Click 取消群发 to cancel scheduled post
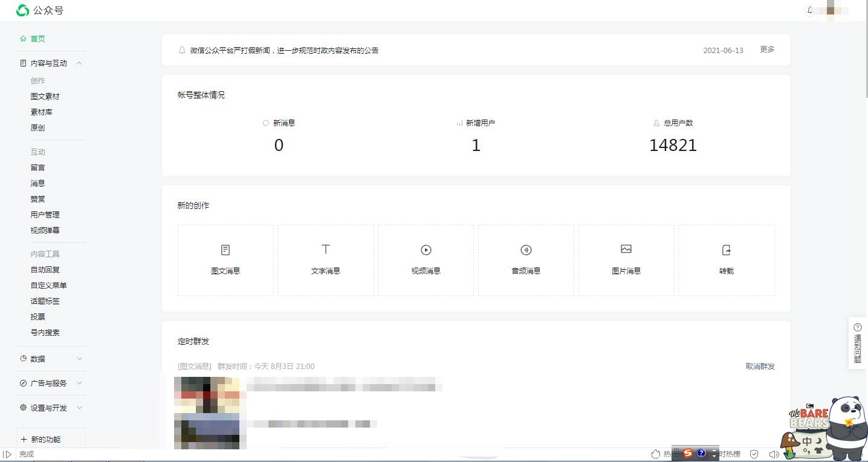This screenshot has width=868, height=462. pos(760,367)
